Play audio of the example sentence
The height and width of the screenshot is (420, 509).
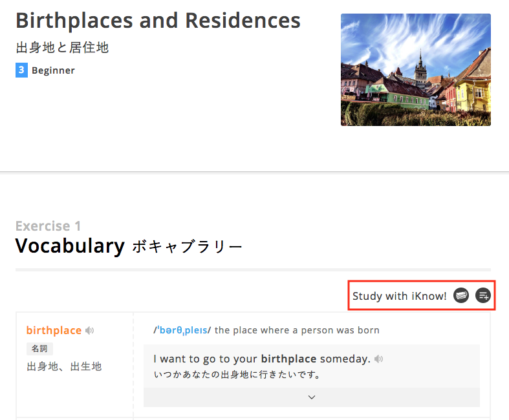[378, 359]
